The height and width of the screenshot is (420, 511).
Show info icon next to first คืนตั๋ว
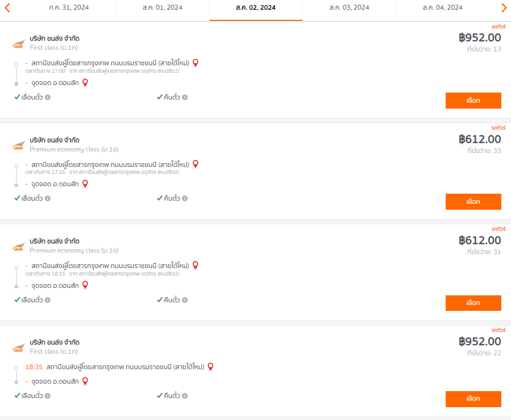pos(185,97)
